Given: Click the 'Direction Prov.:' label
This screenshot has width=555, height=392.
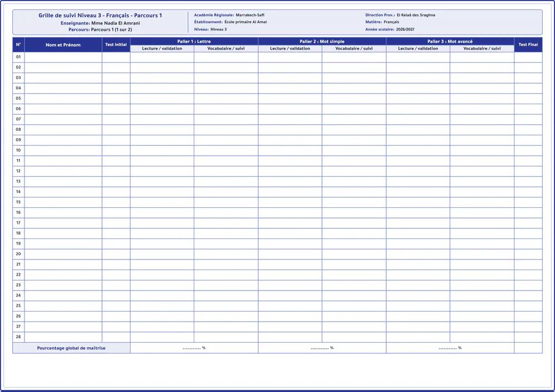Looking at the screenshot, I should (x=380, y=15).
